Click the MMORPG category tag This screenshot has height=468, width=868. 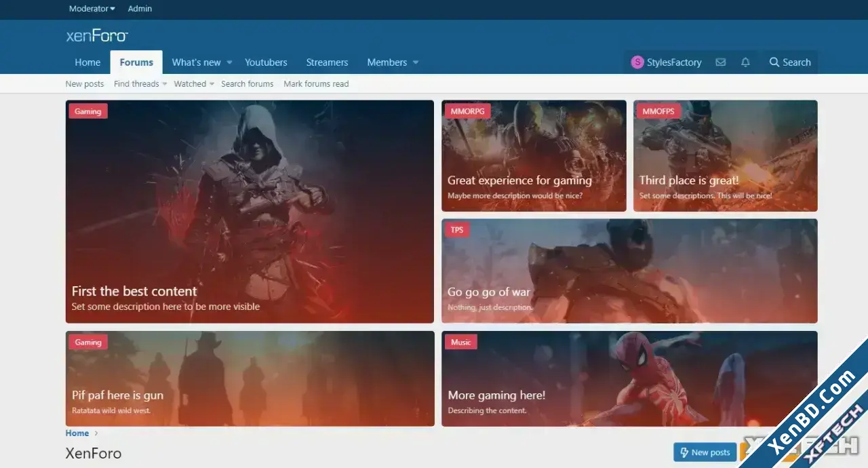(x=469, y=111)
